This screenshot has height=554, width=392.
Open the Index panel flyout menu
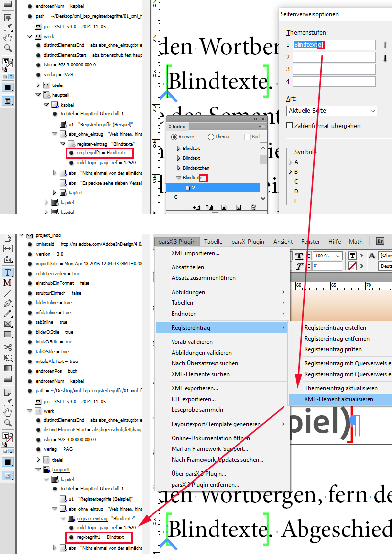tap(263, 126)
